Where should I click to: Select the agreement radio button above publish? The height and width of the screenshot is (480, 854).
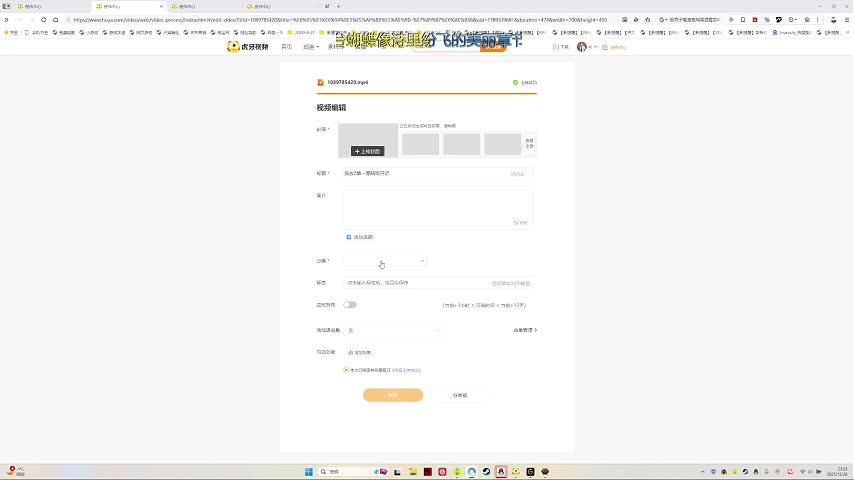coord(346,370)
